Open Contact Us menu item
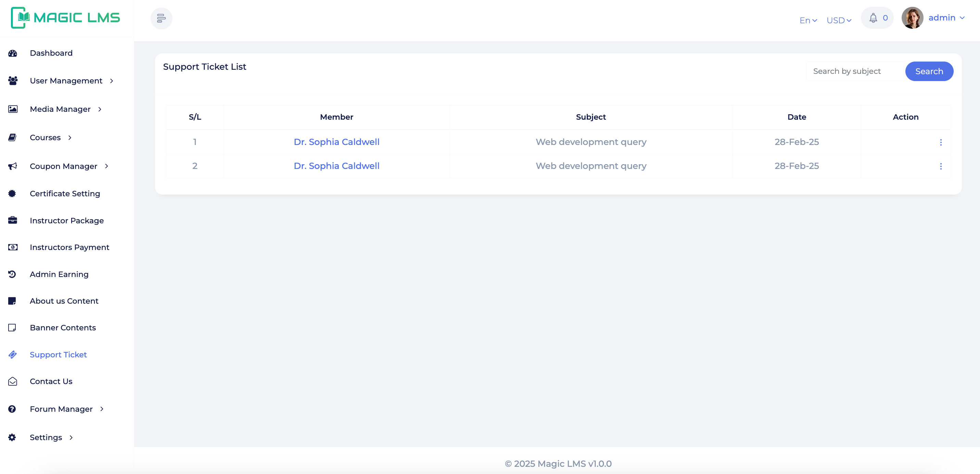Image resolution: width=980 pixels, height=474 pixels. coord(51,381)
